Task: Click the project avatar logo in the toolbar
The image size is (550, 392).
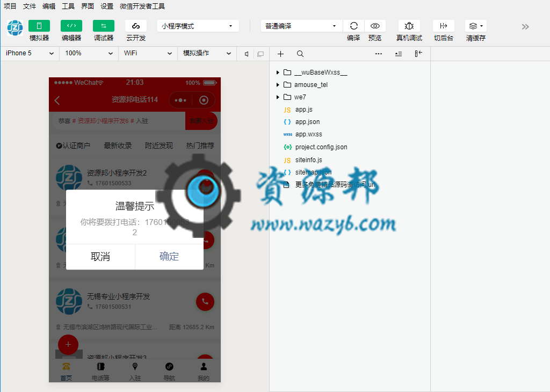Action: coord(15,28)
